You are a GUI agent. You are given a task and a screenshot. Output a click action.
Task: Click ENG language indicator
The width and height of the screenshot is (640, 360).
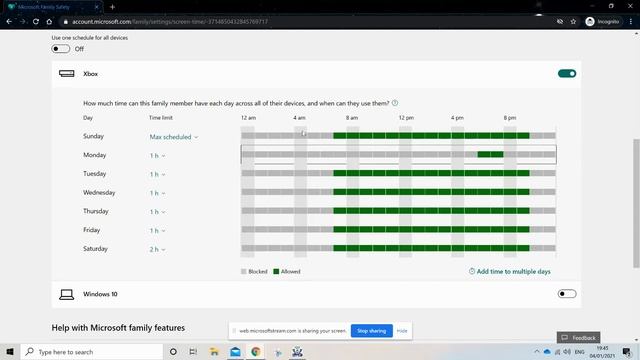(579, 351)
